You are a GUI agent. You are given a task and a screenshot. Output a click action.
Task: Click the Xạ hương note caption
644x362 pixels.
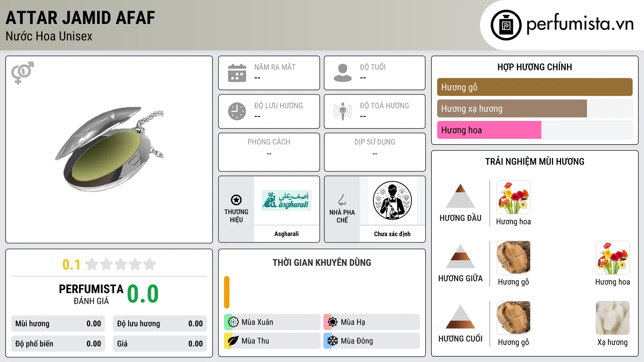[x=613, y=342]
